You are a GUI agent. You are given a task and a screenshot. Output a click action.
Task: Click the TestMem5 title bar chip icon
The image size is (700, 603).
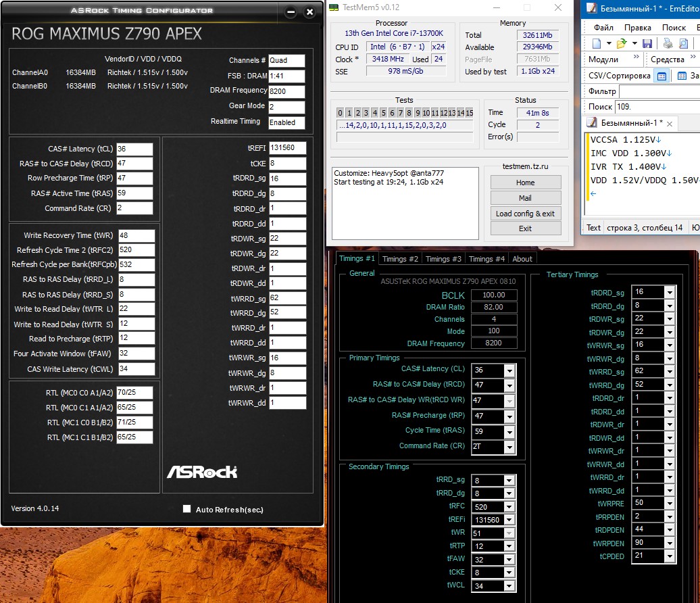(334, 7)
